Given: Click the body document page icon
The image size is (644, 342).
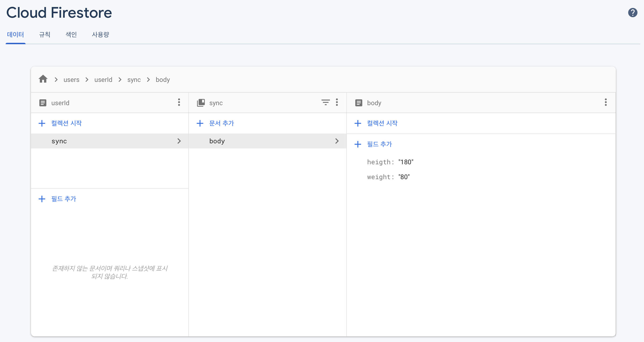Looking at the screenshot, I should click(x=359, y=103).
